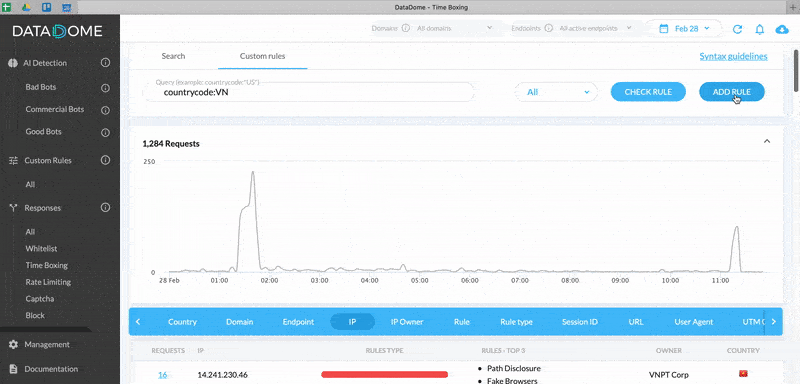The width and height of the screenshot is (800, 384).
Task: Open All under Custom Rules
Action: (30, 185)
